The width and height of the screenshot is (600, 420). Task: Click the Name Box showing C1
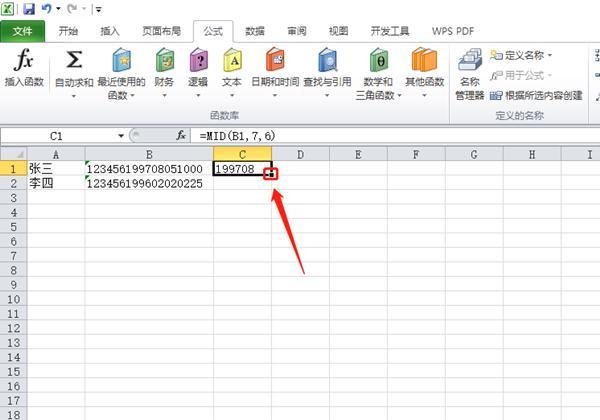(57, 136)
